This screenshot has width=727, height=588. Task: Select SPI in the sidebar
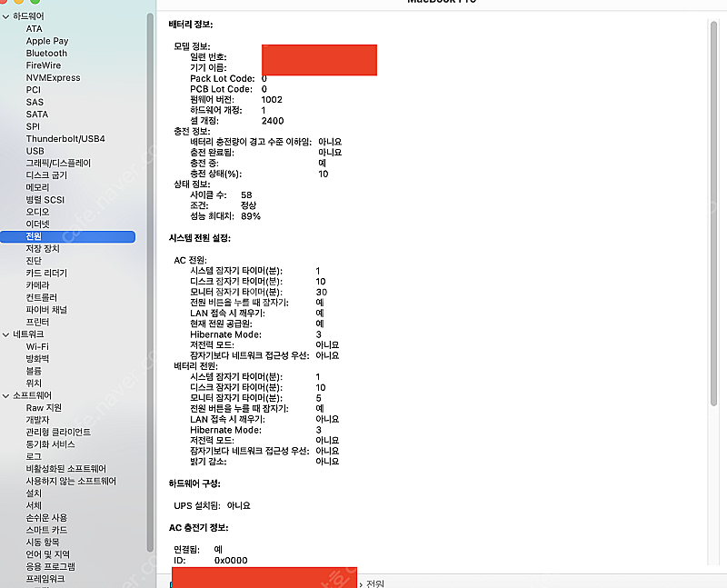[x=33, y=126]
